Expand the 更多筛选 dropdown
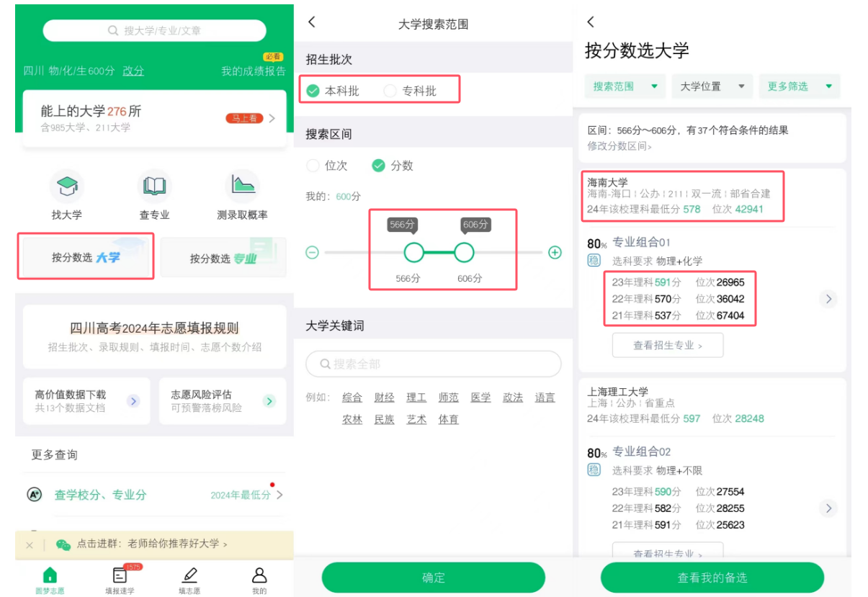Screen dimensions: 868x597 799,86
